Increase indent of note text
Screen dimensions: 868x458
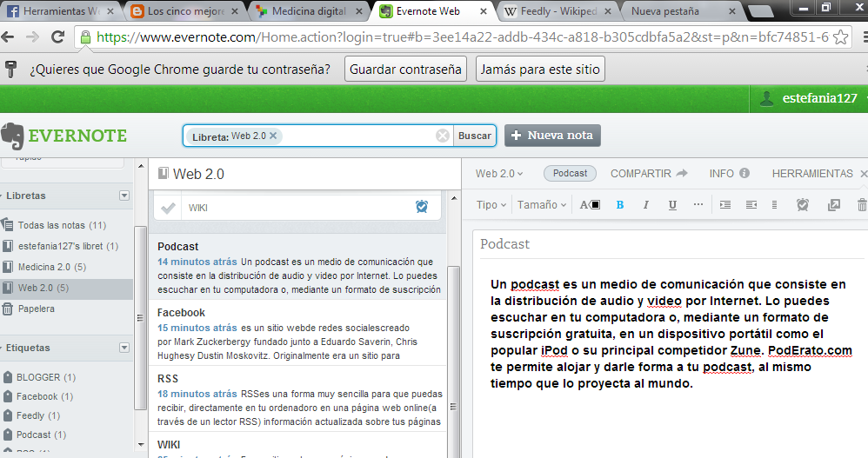pos(725,205)
